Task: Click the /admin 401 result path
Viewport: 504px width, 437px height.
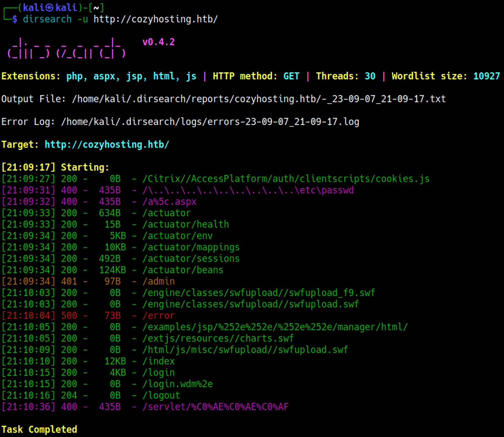Action: click(159, 281)
